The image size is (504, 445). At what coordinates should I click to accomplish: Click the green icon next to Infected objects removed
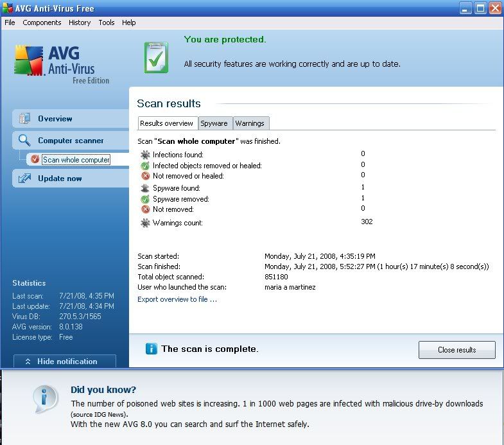point(145,166)
